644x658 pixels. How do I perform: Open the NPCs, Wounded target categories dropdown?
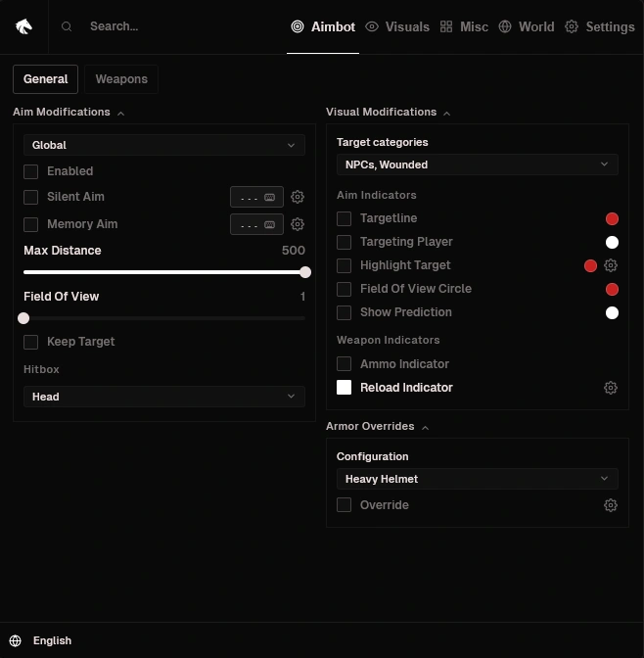[477, 164]
